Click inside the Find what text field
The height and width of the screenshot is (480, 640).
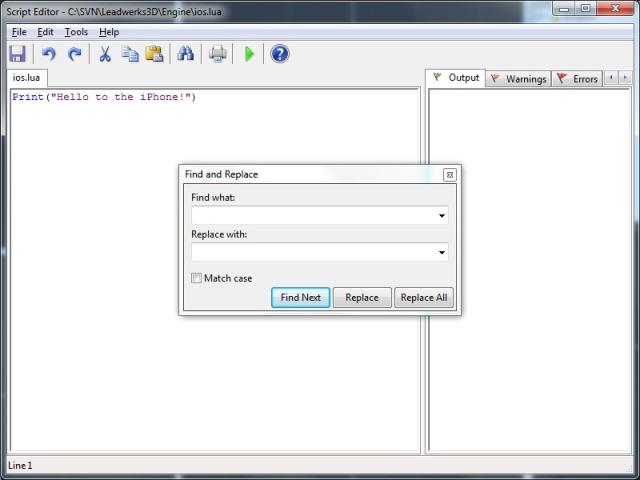(x=312, y=216)
